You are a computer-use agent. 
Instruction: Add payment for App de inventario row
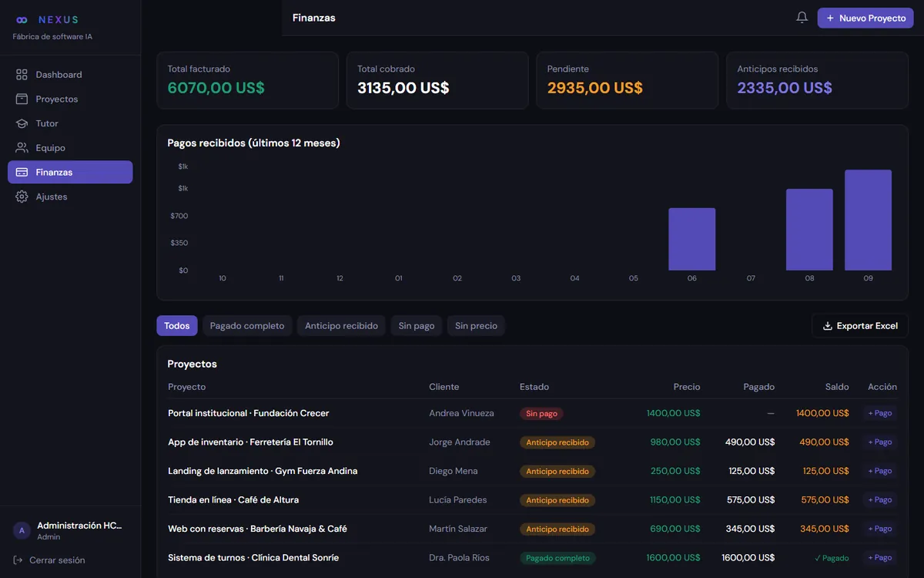(880, 442)
